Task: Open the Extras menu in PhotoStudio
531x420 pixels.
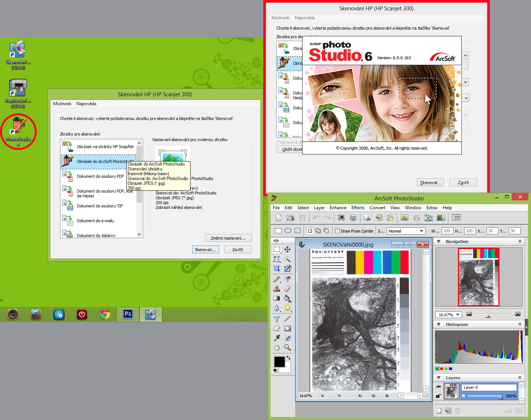Action: [x=432, y=208]
